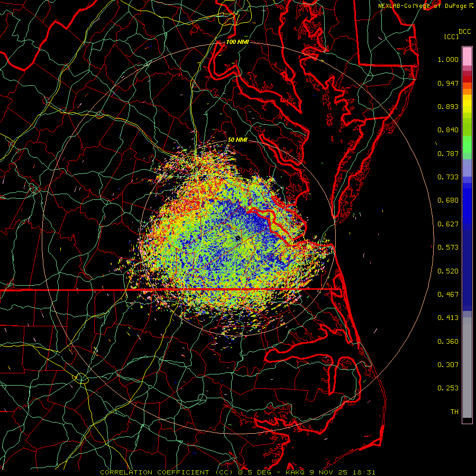The image size is (476, 476).
Task: Click the TH label on the scale
Action: [454, 412]
